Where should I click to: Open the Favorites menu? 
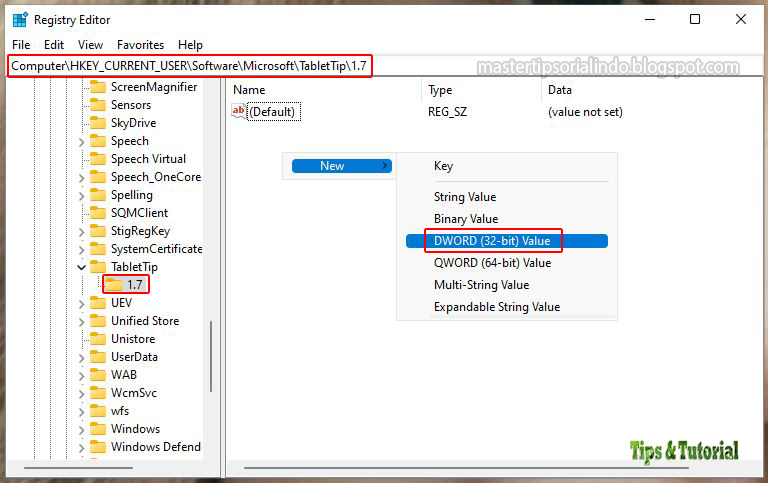(141, 45)
